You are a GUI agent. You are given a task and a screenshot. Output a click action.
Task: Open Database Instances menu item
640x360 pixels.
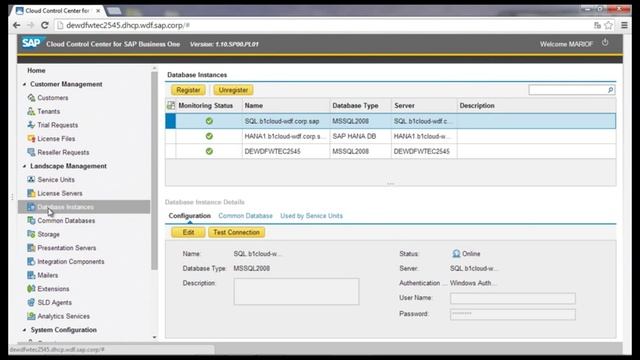(84, 207)
